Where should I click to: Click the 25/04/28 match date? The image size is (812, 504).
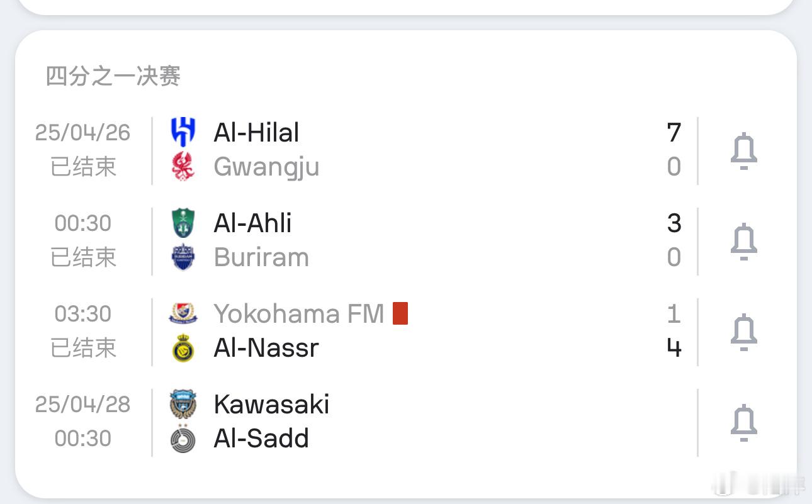[82, 404]
